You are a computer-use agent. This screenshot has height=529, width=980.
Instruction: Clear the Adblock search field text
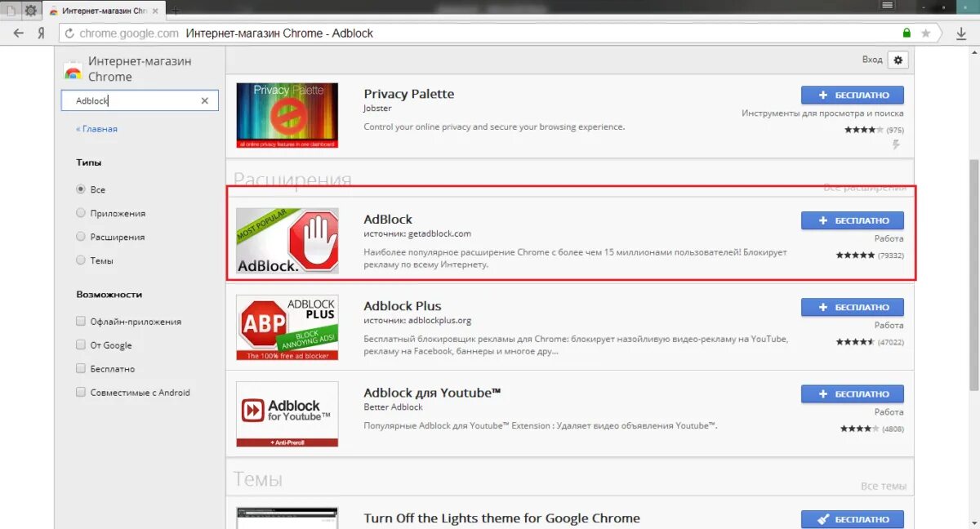tap(205, 100)
